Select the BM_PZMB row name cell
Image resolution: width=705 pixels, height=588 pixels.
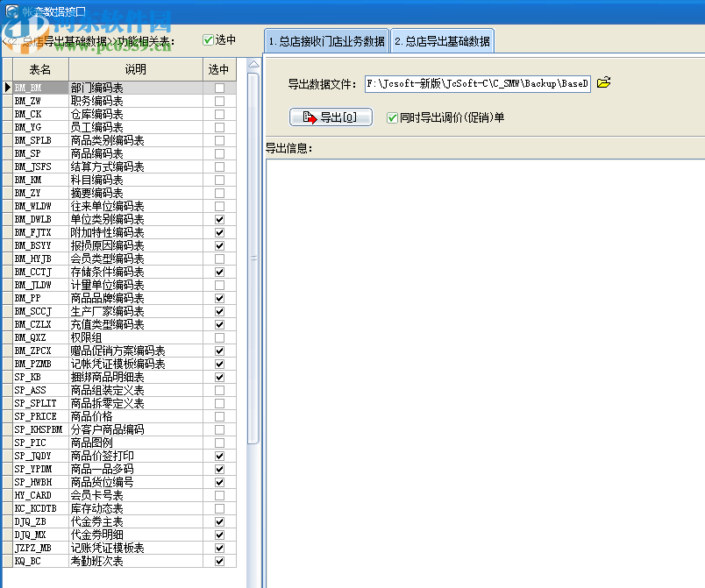[x=40, y=364]
